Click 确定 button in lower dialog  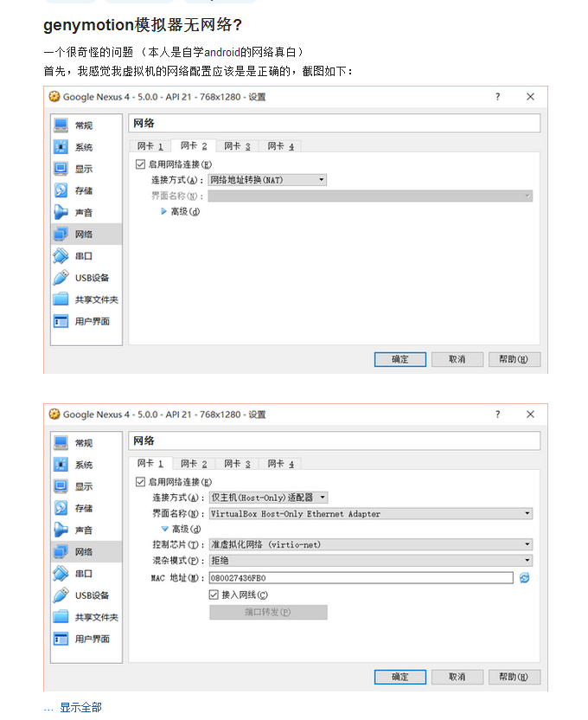pyautogui.click(x=400, y=677)
